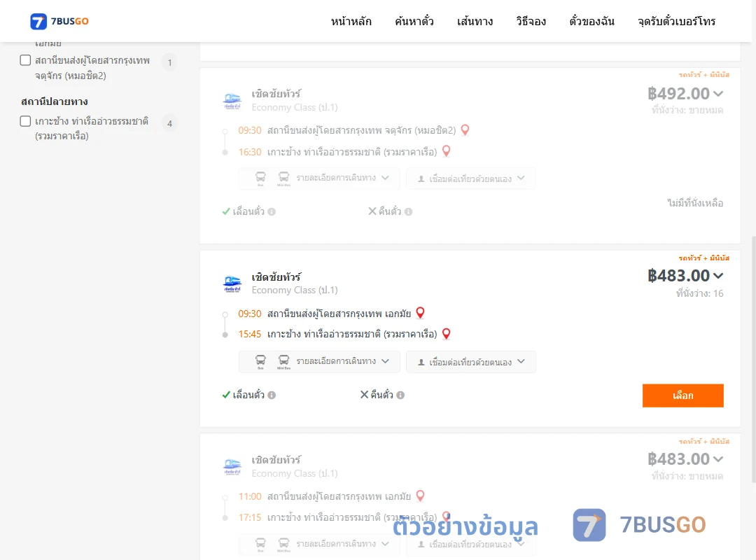Open the วิธีจอง menu item
756x560 pixels.
click(531, 21)
